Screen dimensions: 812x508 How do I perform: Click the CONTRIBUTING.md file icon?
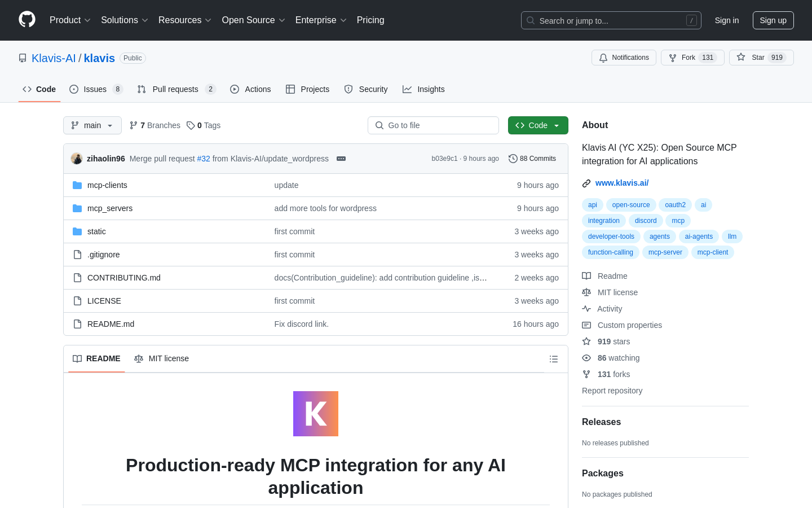(77, 278)
